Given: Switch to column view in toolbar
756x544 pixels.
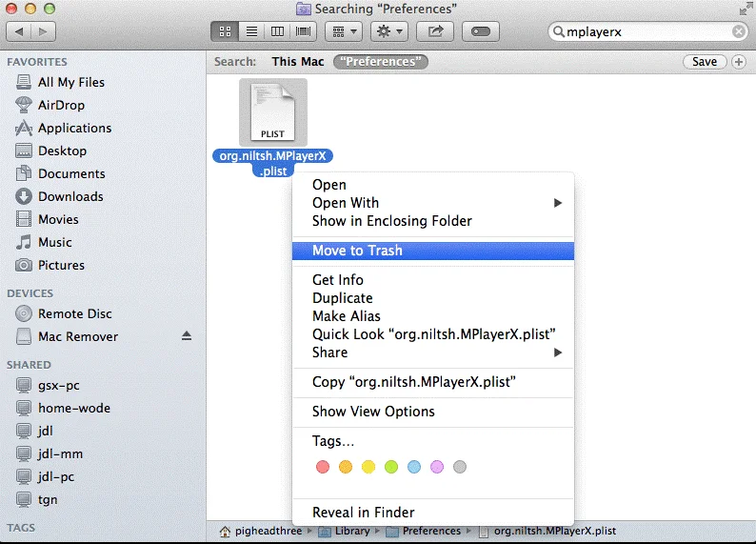Looking at the screenshot, I should tap(277, 31).
